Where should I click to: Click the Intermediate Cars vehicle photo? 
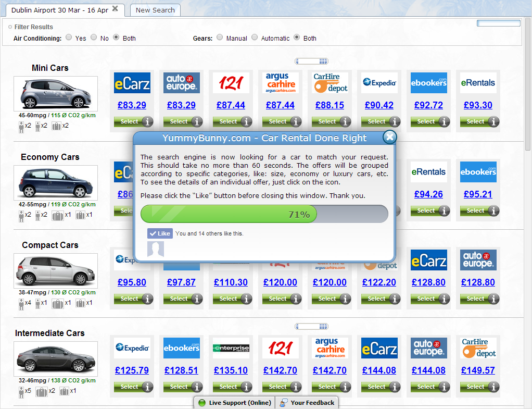pos(56,359)
